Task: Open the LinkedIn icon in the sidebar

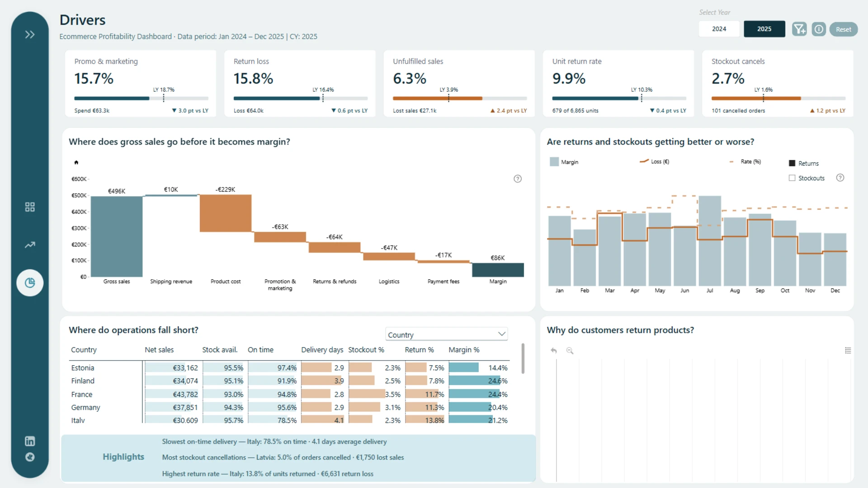Action: pyautogui.click(x=30, y=441)
